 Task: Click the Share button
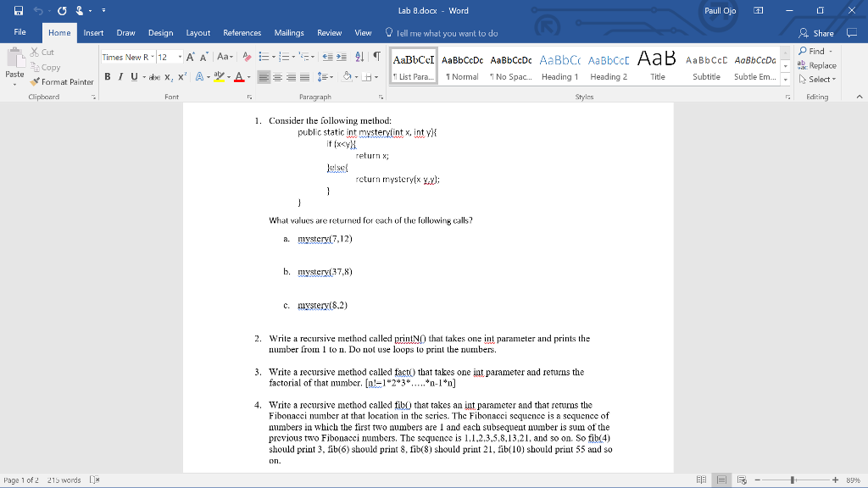pos(817,33)
